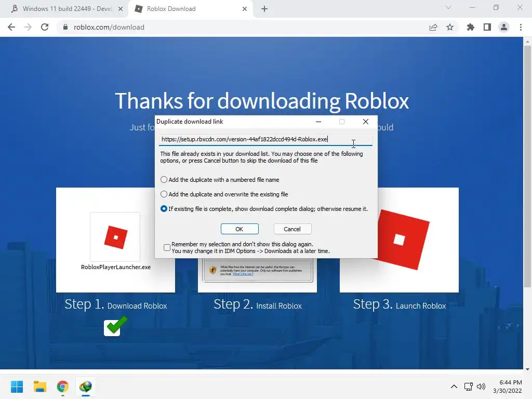Share this page icon in address bar
The width and height of the screenshot is (532, 399).
(x=433, y=27)
